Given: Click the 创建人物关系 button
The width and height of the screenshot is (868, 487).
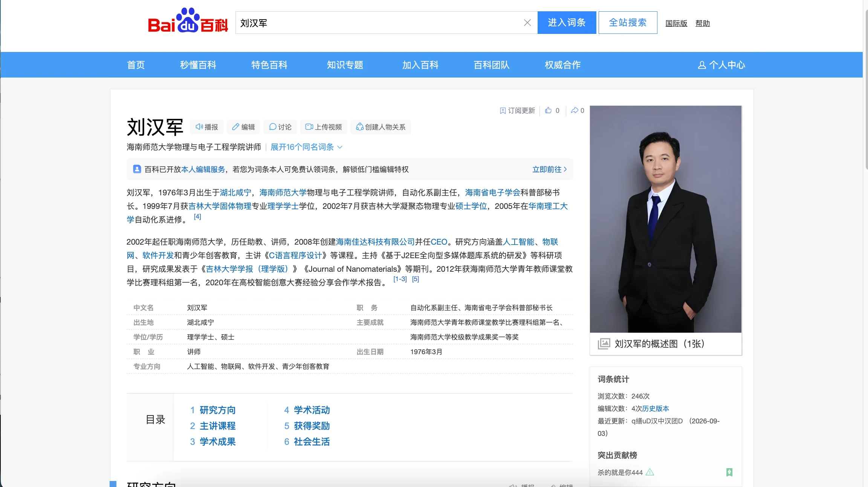Looking at the screenshot, I should tap(381, 127).
